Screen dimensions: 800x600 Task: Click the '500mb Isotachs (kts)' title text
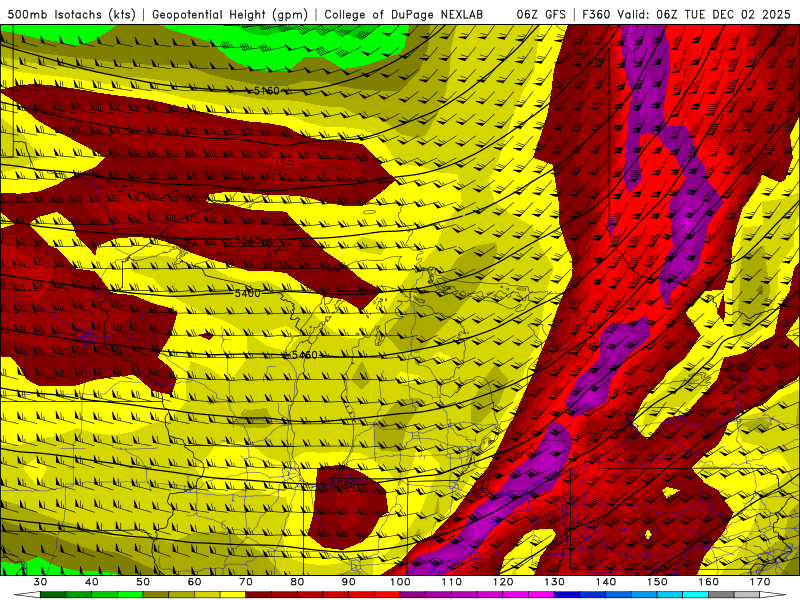tap(72, 15)
